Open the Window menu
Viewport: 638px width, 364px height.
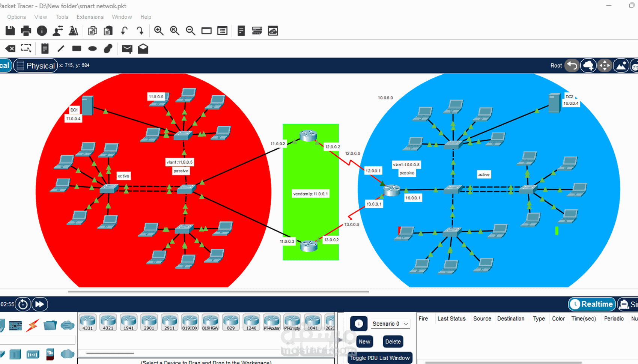(122, 17)
